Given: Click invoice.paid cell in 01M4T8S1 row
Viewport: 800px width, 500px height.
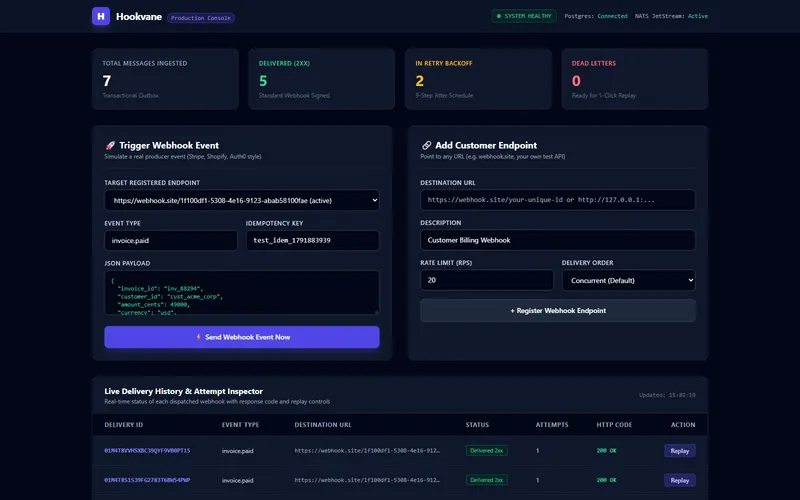Looking at the screenshot, I should (237, 481).
